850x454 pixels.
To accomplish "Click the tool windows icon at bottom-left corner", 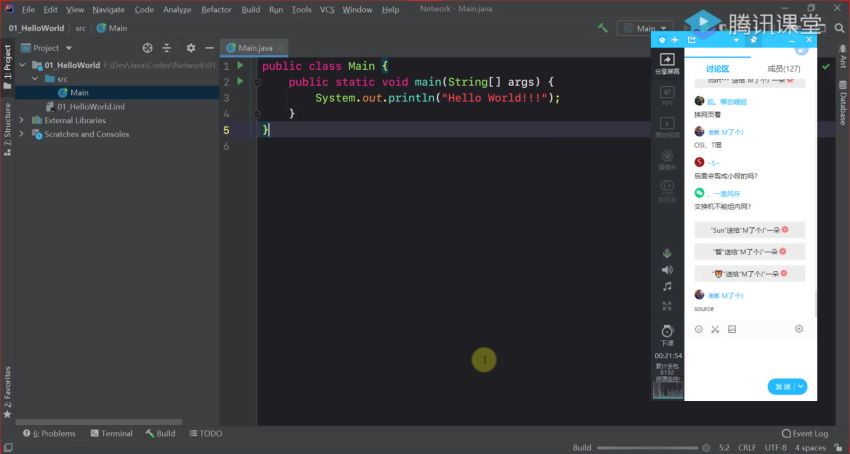I will point(8,447).
